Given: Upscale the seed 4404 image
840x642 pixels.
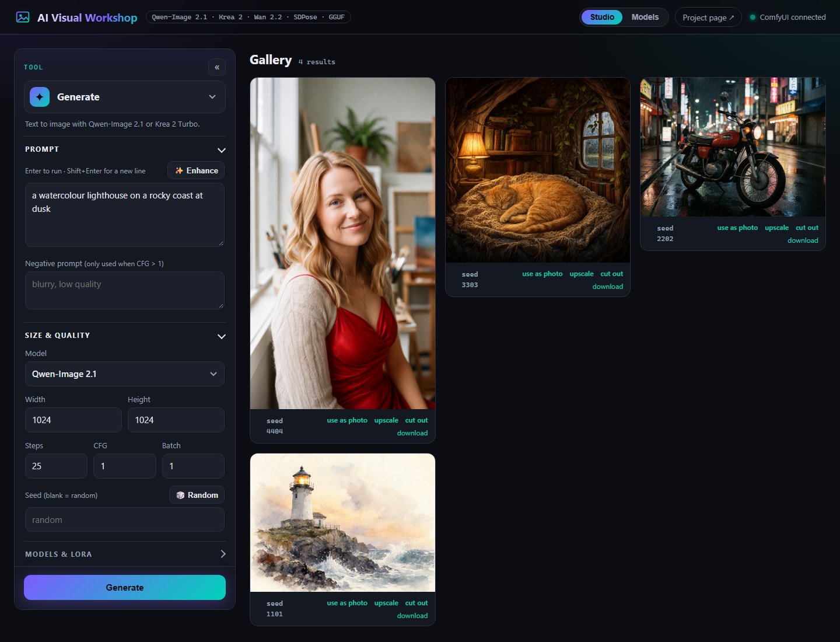Looking at the screenshot, I should [x=386, y=420].
